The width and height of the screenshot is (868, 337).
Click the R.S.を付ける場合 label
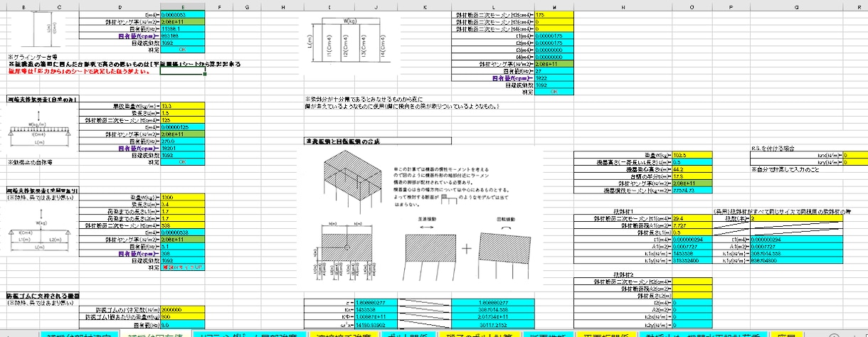click(x=774, y=148)
